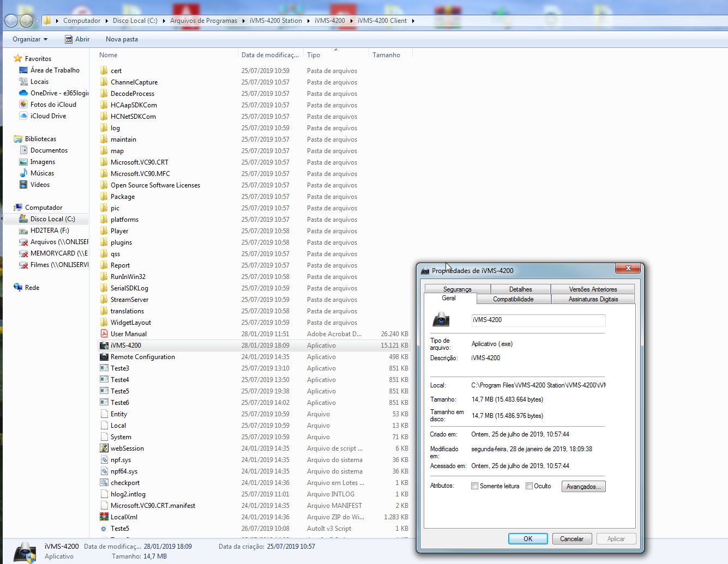Sort by the Tamanho column header
This screenshot has height=564, width=728.
pos(390,55)
